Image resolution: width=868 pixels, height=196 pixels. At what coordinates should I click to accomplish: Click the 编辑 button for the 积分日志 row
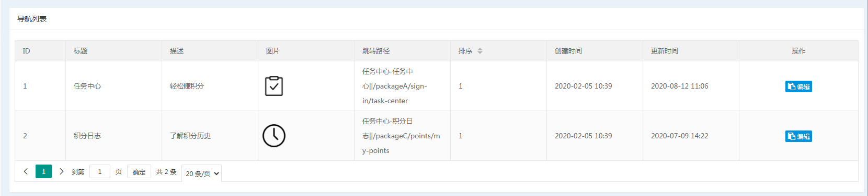point(798,136)
